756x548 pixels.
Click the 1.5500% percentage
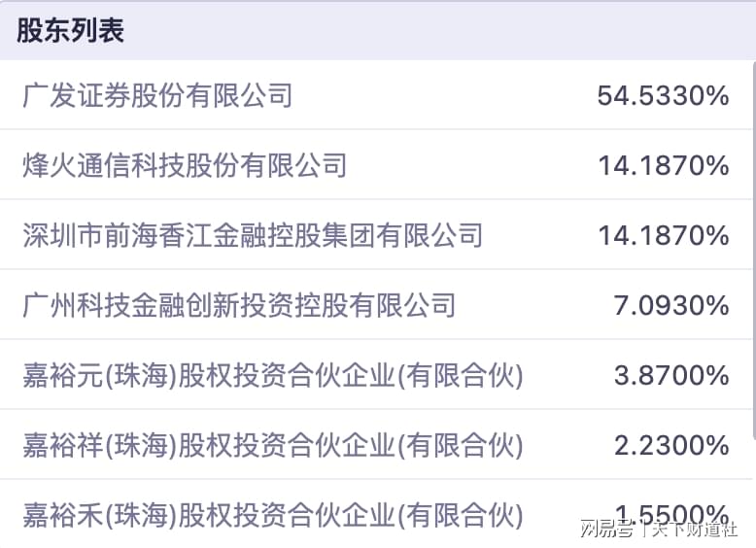tap(670, 511)
